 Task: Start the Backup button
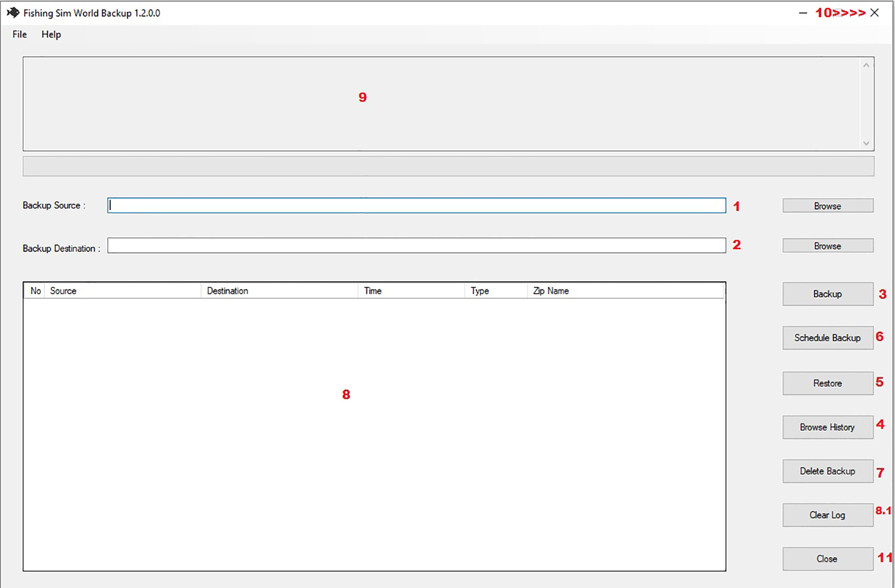coord(828,294)
